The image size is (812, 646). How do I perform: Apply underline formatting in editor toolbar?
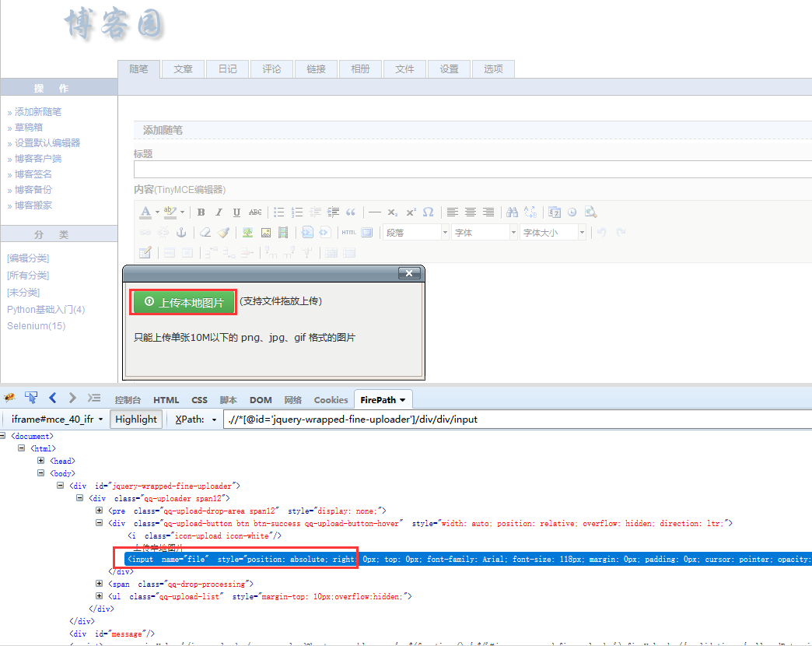point(236,212)
